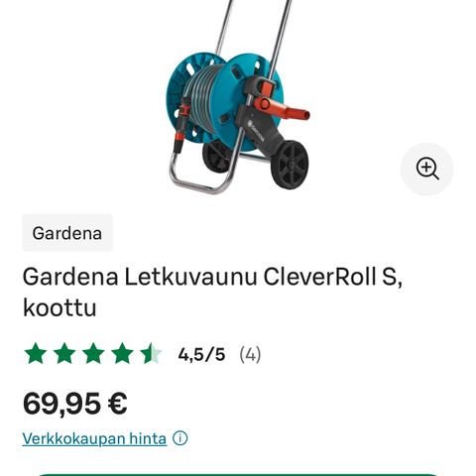Tap the info icon beside Verkkokaupan hinta
Viewport: 476px width, 476px height.
click(x=180, y=438)
